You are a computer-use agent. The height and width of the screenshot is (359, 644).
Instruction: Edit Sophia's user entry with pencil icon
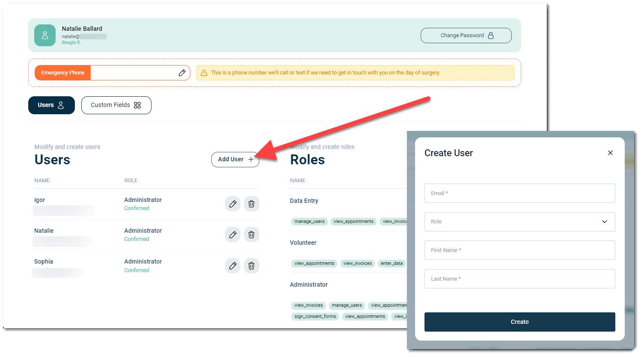click(x=232, y=266)
